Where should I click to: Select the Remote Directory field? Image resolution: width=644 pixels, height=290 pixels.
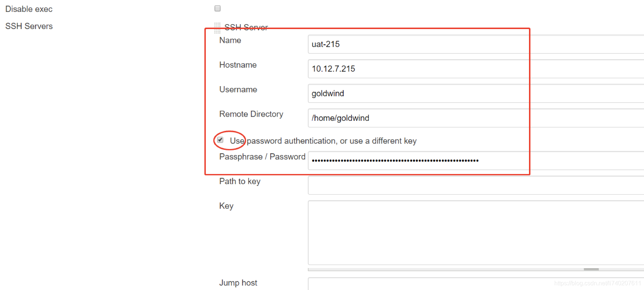point(476,118)
